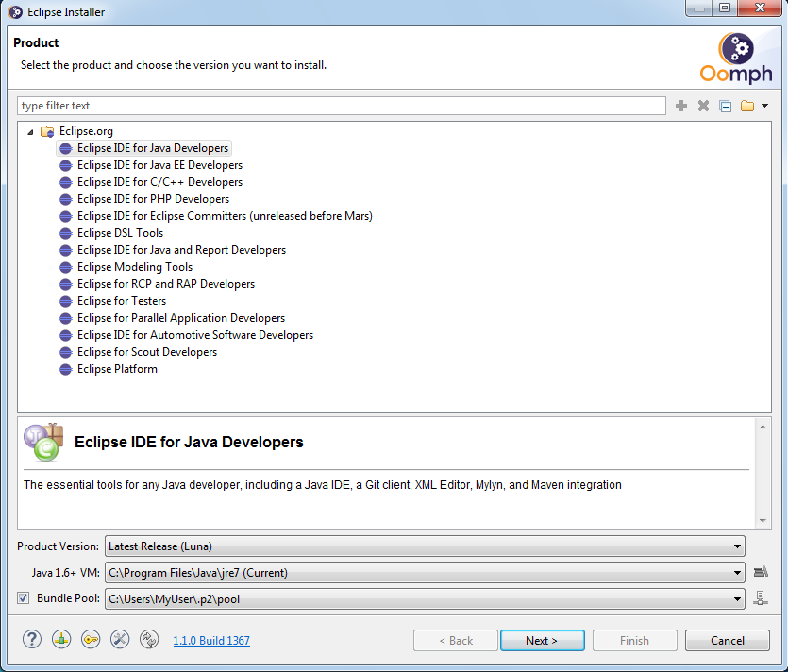Click icon of Eclipse IDE for Java EE Developers
Image resolution: width=788 pixels, height=672 pixels.
(65, 165)
